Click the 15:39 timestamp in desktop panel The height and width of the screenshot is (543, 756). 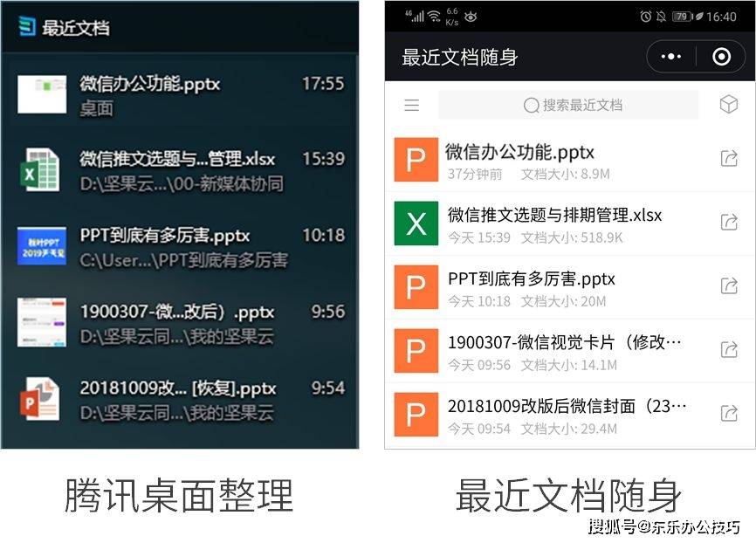(x=324, y=159)
